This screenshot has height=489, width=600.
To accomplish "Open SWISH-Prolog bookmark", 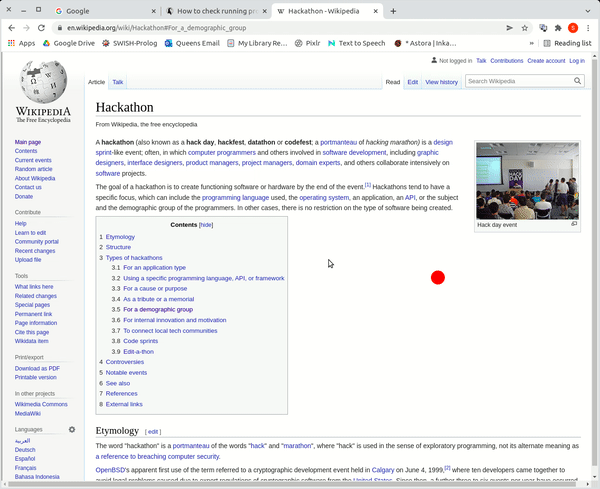I will tap(130, 43).
